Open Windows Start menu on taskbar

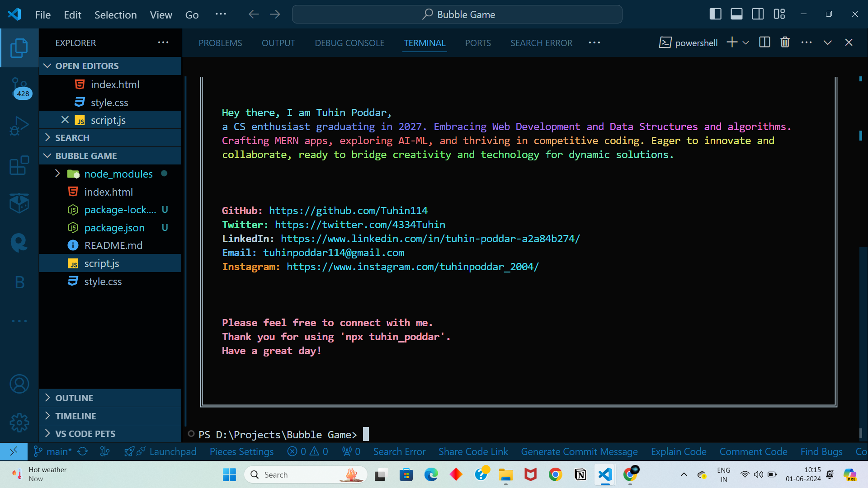(x=229, y=474)
